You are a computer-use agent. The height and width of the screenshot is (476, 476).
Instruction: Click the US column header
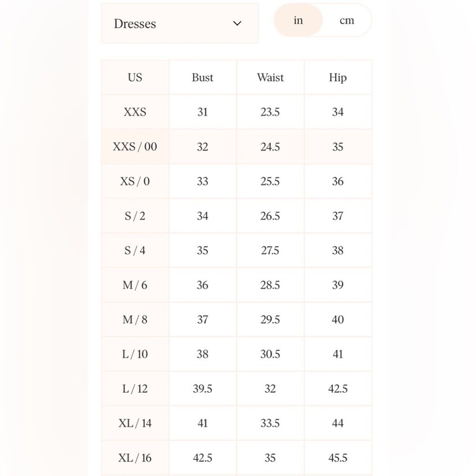click(135, 78)
